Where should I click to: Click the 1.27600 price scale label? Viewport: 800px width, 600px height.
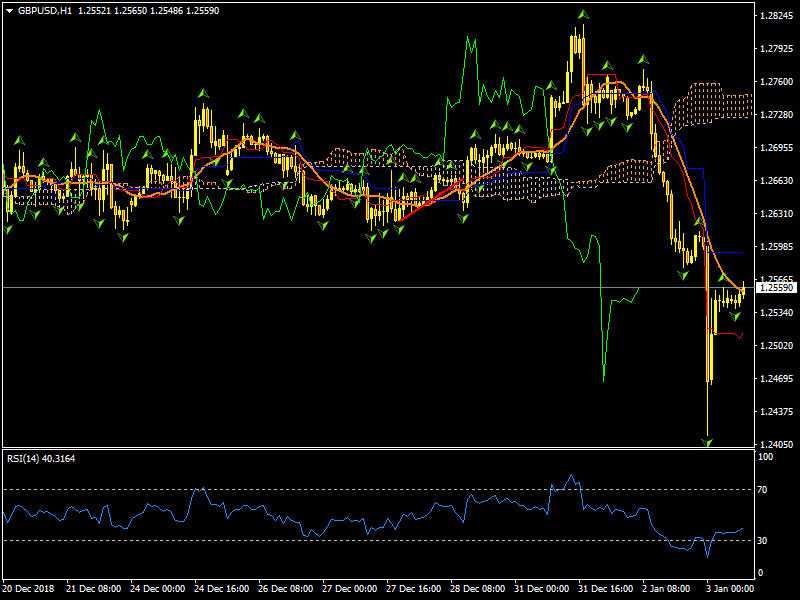click(x=776, y=82)
